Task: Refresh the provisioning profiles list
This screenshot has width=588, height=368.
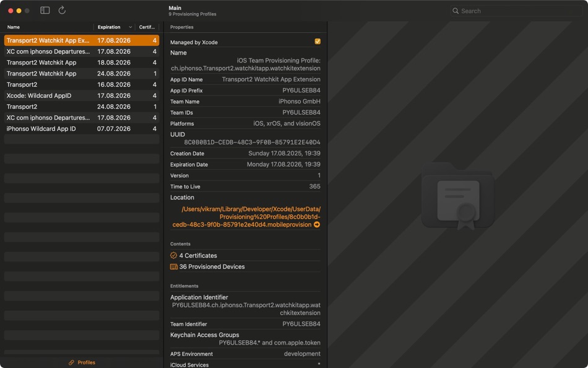Action: click(61, 10)
